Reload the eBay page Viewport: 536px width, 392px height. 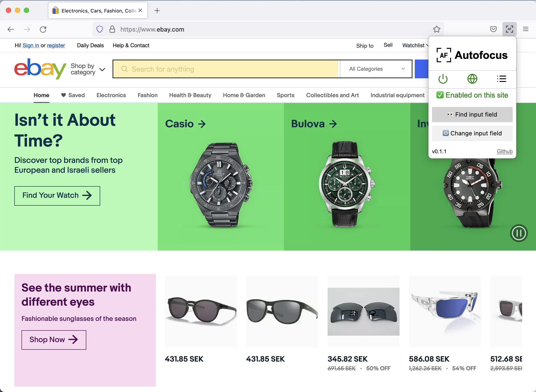coord(43,30)
